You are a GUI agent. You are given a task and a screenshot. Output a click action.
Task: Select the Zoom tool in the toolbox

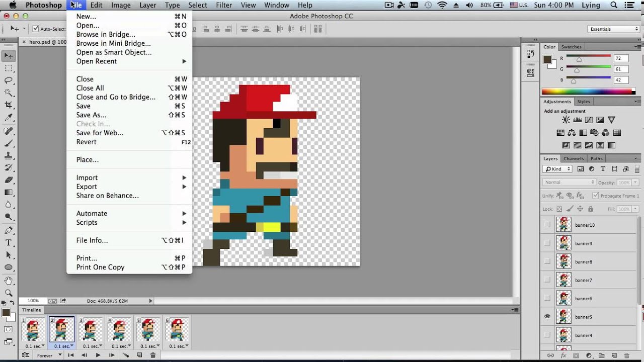9,293
